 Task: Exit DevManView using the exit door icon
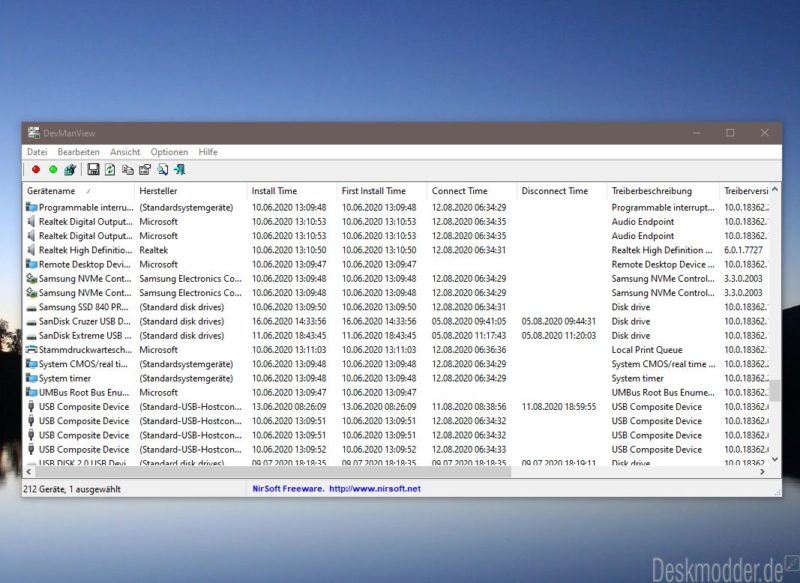181,167
